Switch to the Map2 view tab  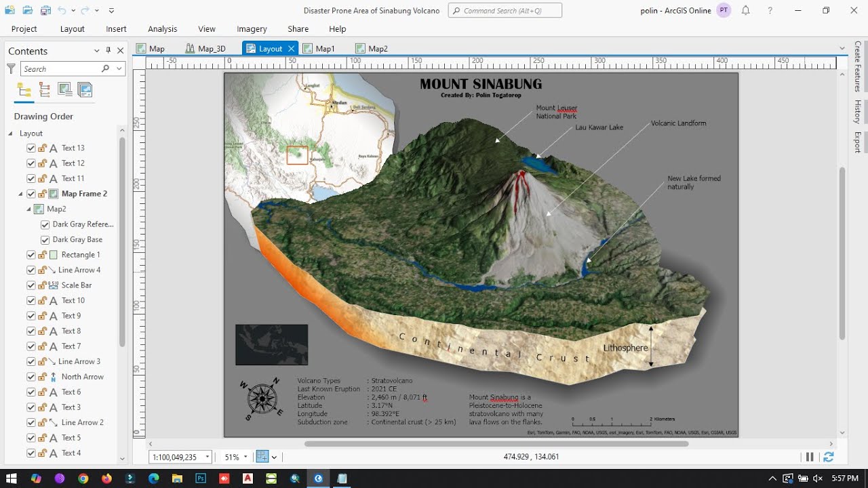[x=372, y=49]
